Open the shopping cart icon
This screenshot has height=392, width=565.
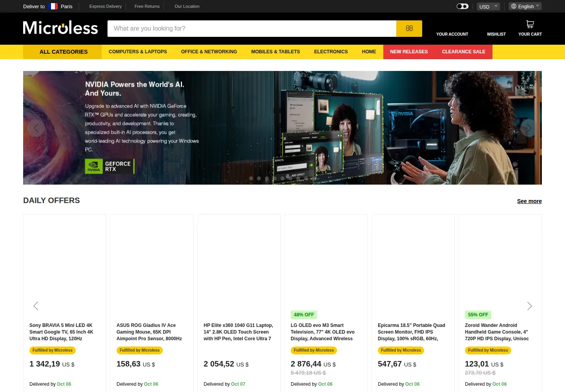pos(530,24)
